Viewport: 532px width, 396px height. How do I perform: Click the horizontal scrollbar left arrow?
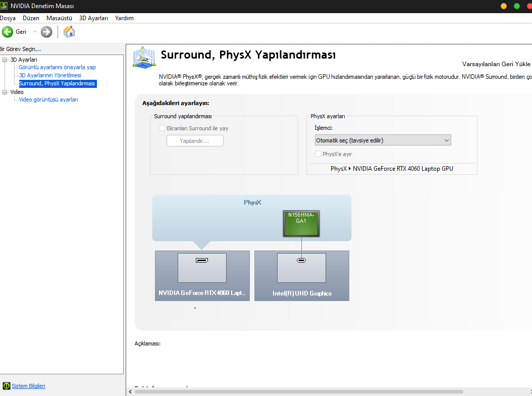130,391
